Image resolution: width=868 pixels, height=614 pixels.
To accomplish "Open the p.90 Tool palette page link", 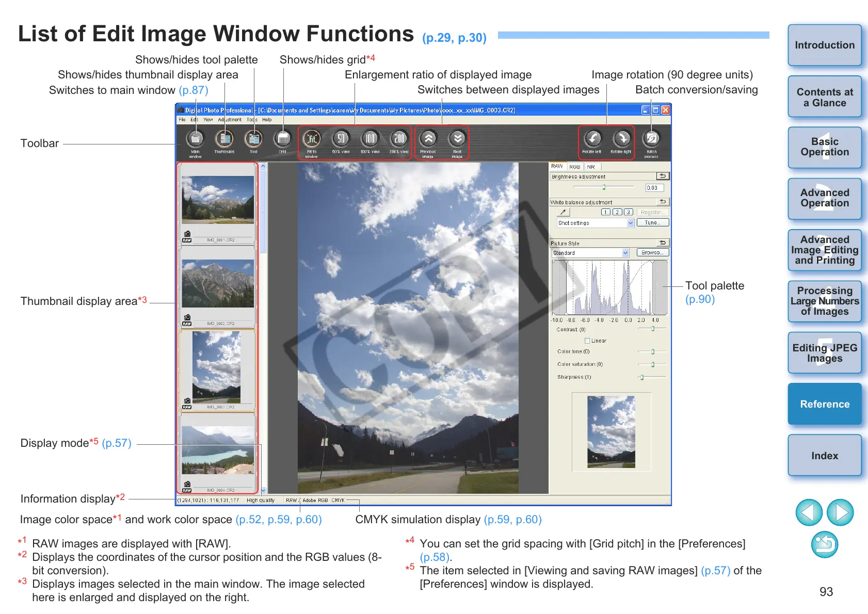I will tap(700, 299).
